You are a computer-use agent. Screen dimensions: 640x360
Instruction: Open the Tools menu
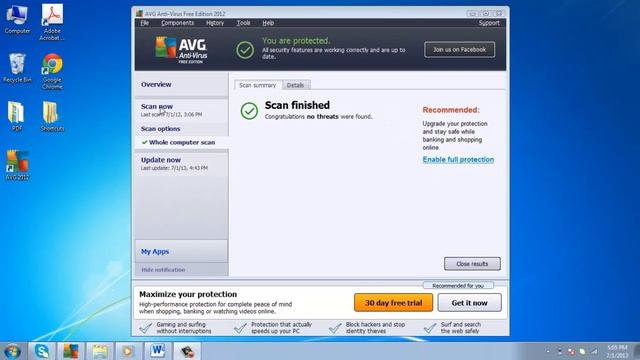point(243,23)
